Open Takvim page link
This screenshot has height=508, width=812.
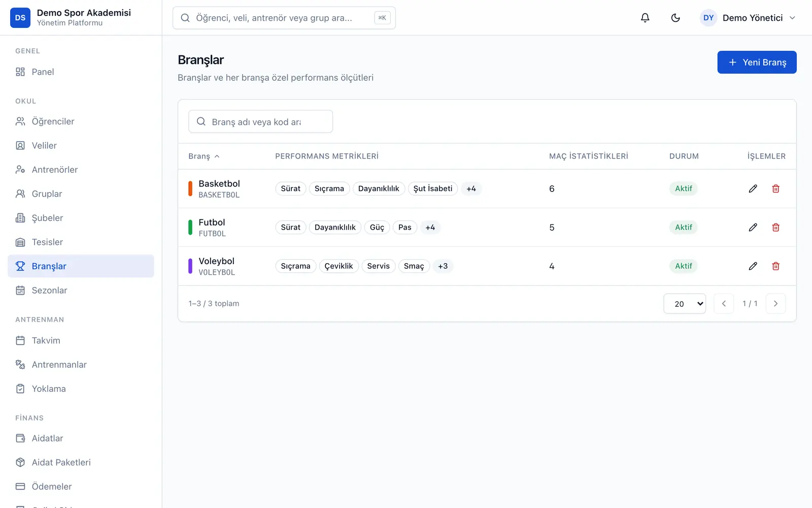click(x=81, y=340)
